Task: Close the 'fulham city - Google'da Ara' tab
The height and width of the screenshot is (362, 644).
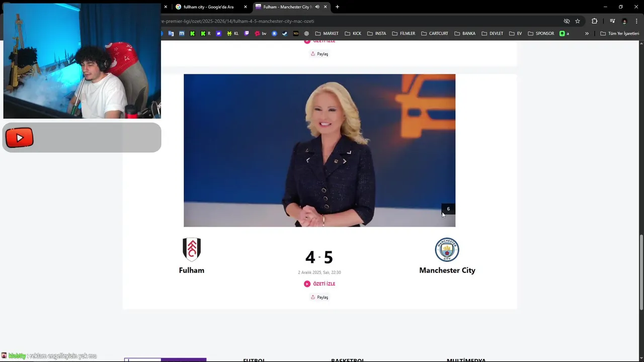Action: pos(246,7)
